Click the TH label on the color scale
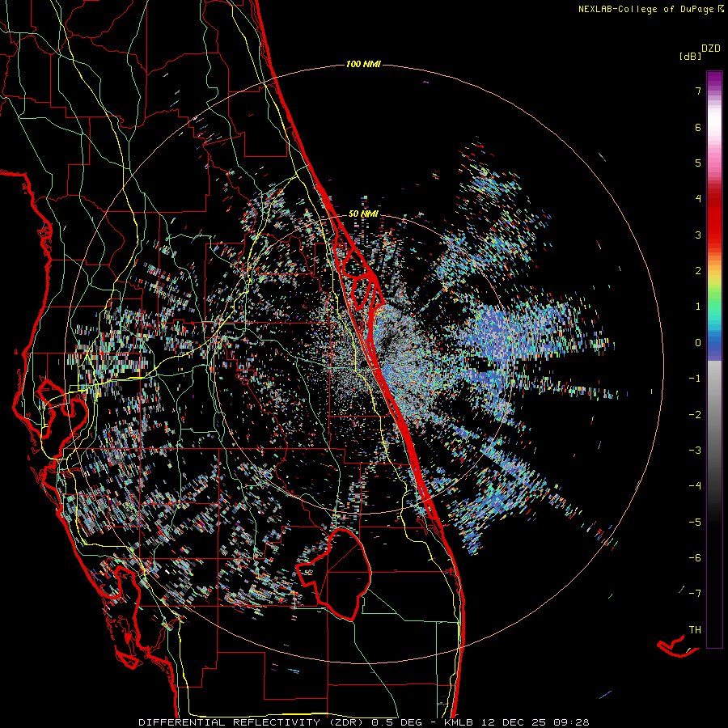Image resolution: width=728 pixels, height=728 pixels. tap(695, 629)
